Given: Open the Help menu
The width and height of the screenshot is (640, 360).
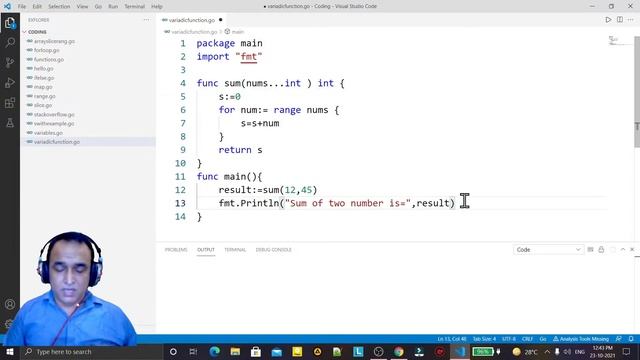Looking at the screenshot, I should 157,7.
